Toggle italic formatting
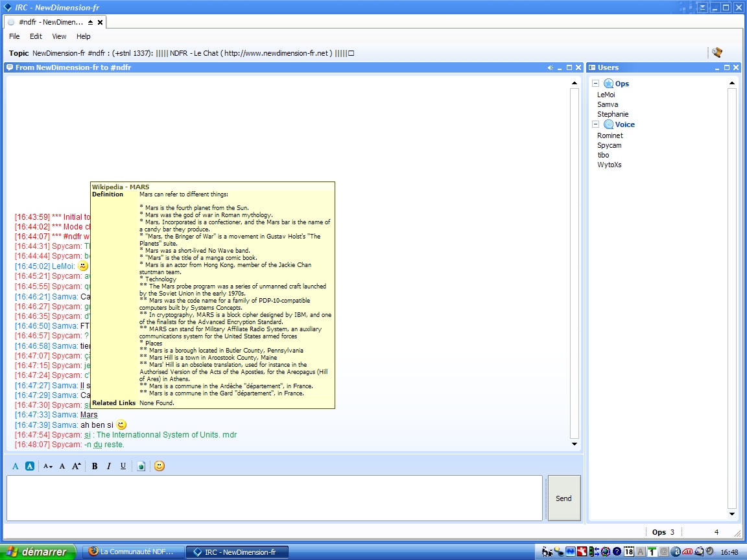747x560 pixels. pyautogui.click(x=109, y=466)
